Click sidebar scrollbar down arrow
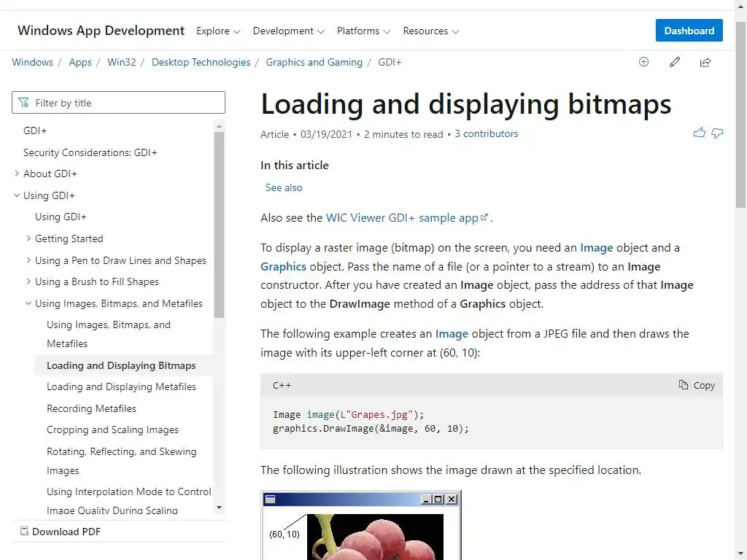 pos(219,507)
